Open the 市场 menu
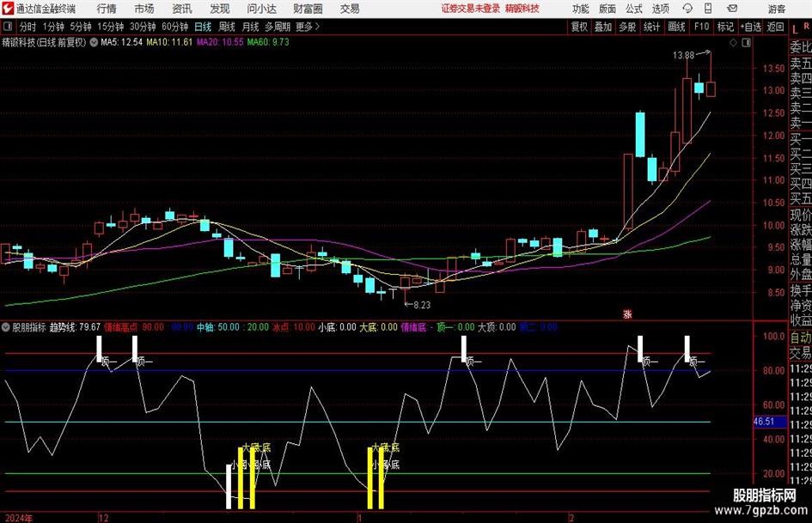The height and width of the screenshot is (523, 812). pyautogui.click(x=144, y=9)
